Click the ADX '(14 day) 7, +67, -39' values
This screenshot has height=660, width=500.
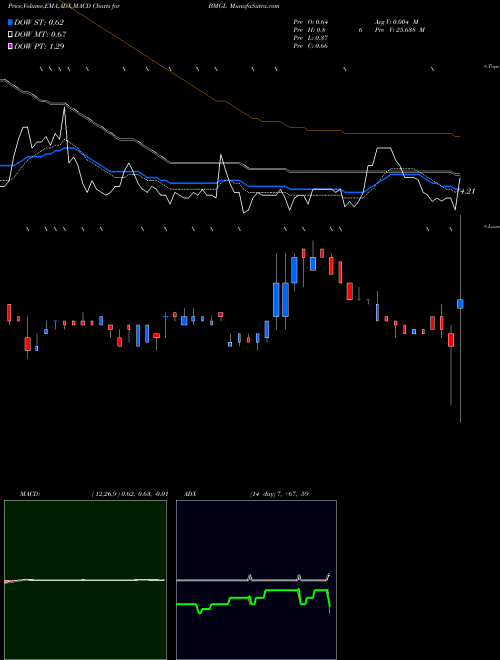[x=279, y=494]
